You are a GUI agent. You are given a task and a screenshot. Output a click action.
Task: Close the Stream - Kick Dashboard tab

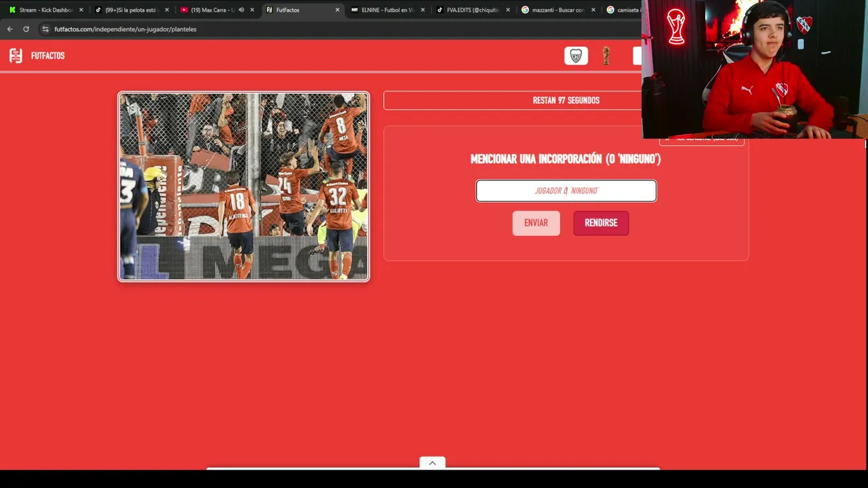click(x=81, y=10)
